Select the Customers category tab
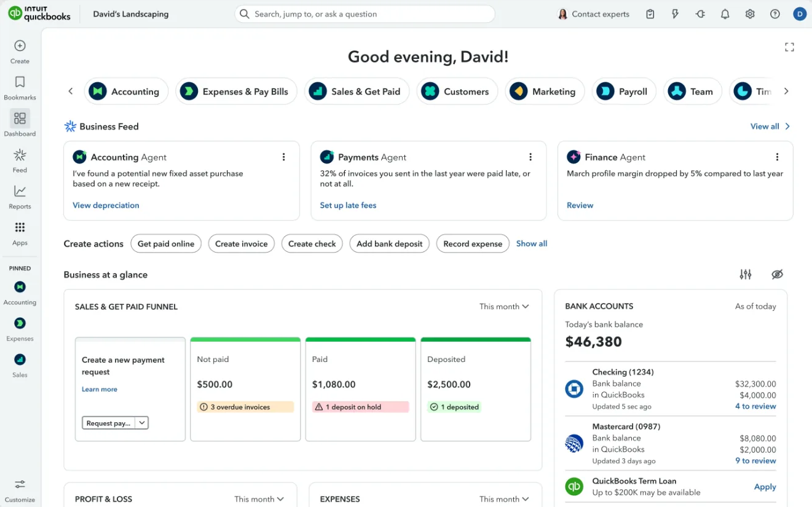This screenshot has width=812, height=507. [x=457, y=92]
